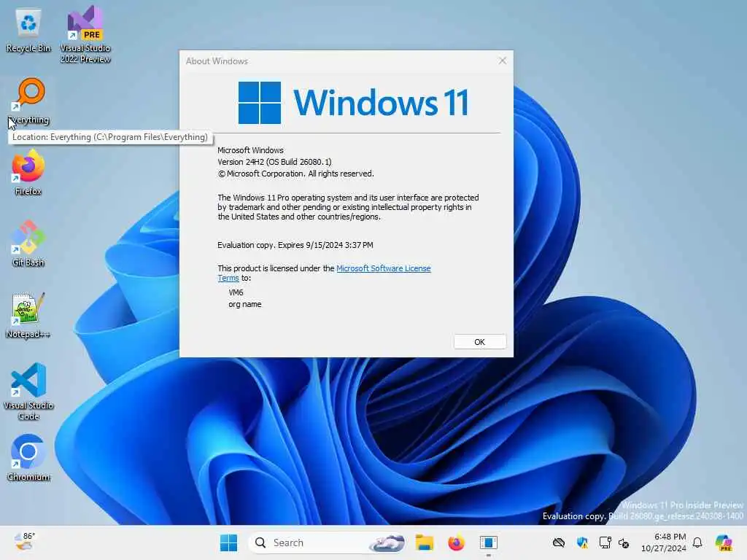Click the Microsoft Corporation copyright line
Screen dimensions: 747x560
click(296, 174)
